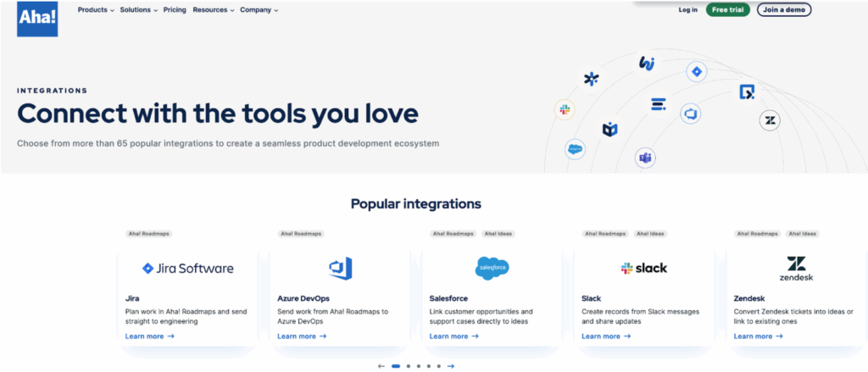Go to previous carousel slide arrow
This screenshot has width=868, height=372.
pyautogui.click(x=381, y=366)
